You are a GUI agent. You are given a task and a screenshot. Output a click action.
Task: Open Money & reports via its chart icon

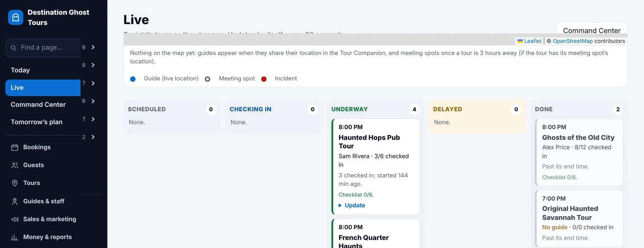tap(15, 237)
